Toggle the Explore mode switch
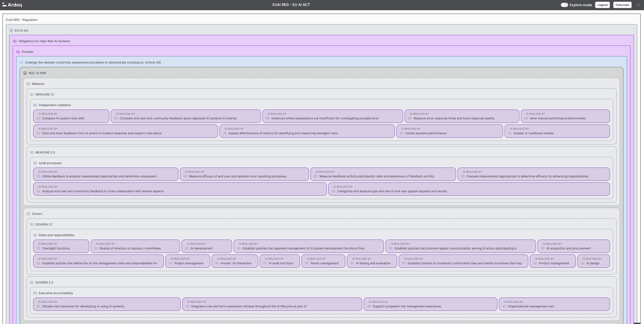This screenshot has height=324, width=644. click(x=564, y=5)
